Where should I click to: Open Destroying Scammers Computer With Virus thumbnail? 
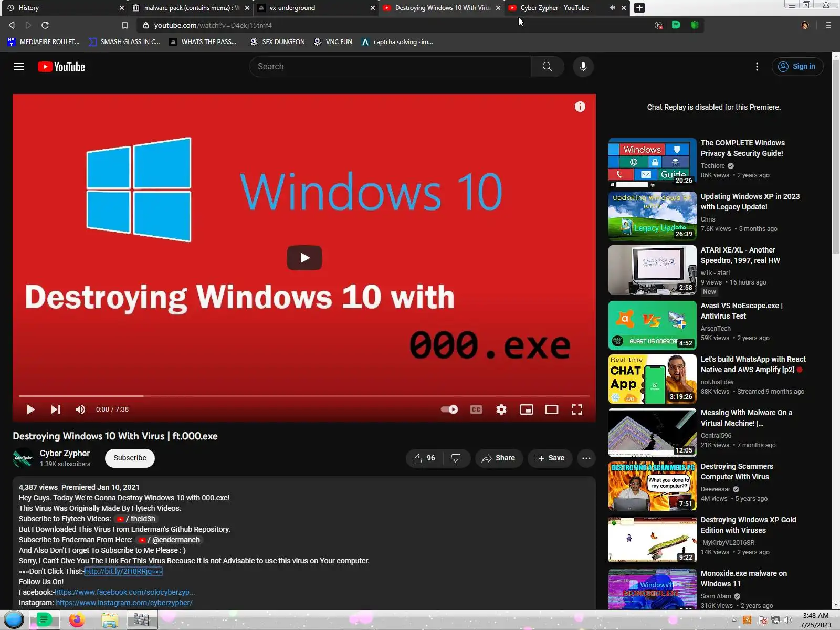click(653, 486)
